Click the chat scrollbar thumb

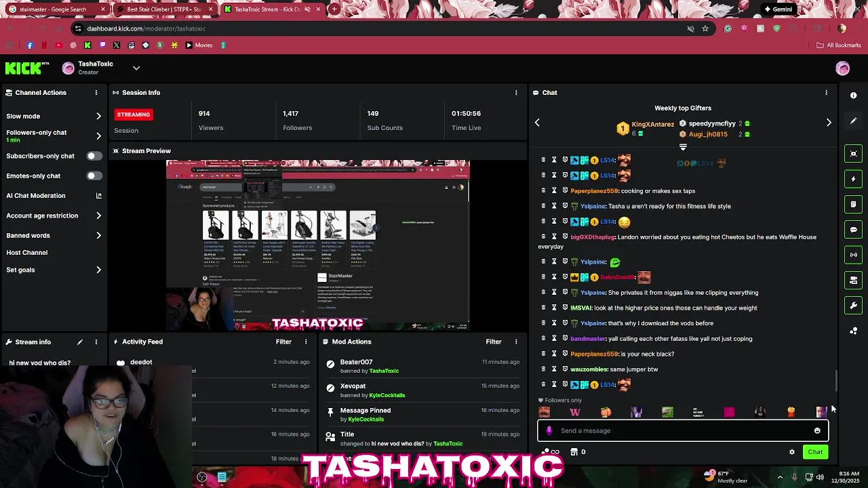tap(836, 381)
